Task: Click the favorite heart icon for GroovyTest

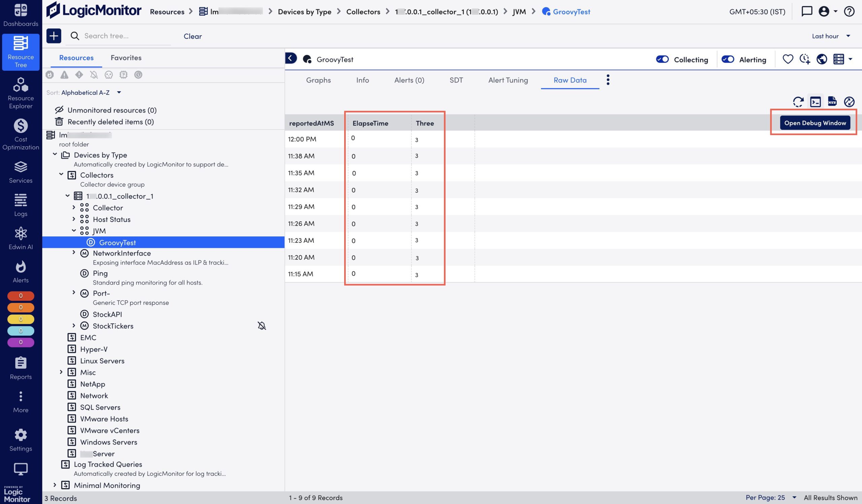Action: click(789, 59)
